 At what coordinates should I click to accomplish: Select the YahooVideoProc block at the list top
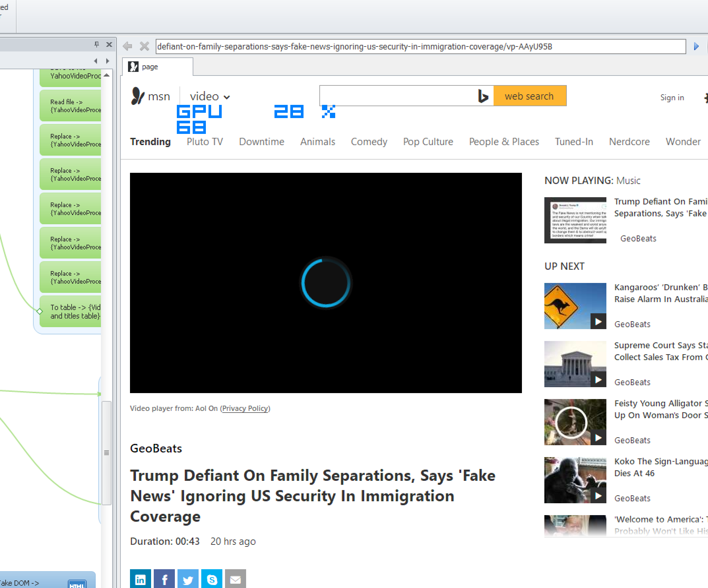[x=70, y=77]
